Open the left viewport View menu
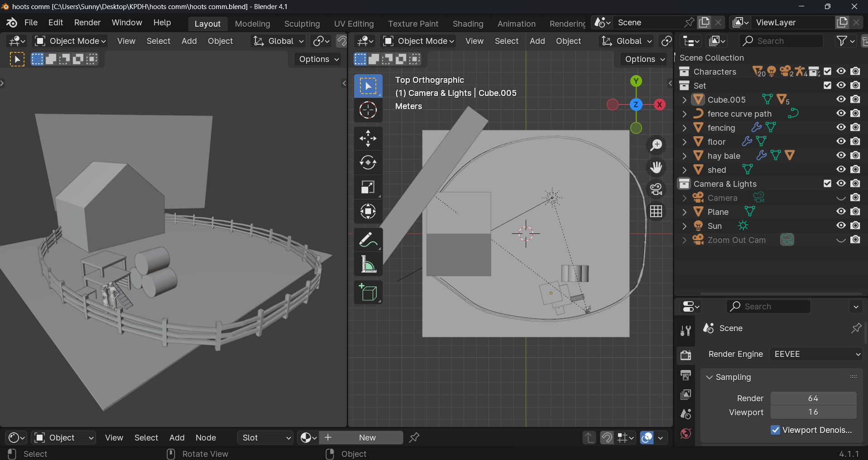868x460 pixels. tap(126, 41)
